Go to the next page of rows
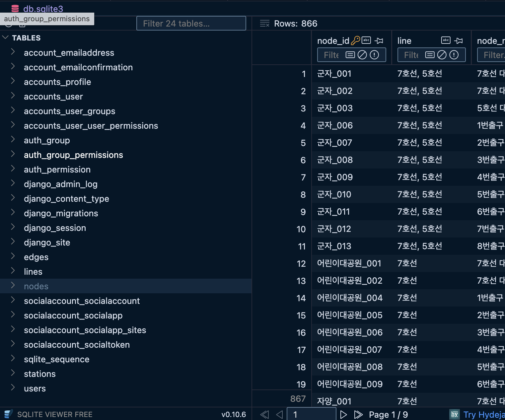Screen dimensions: 505x420 point(343,414)
